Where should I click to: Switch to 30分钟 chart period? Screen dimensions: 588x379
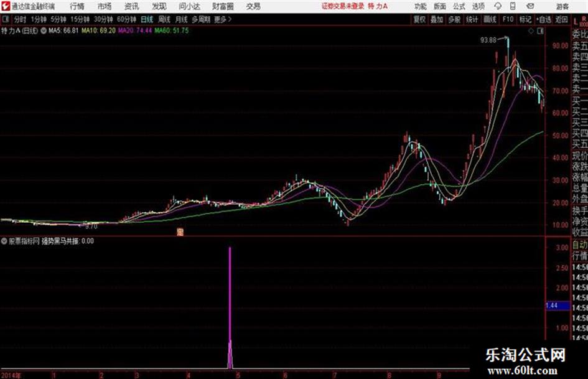[x=103, y=19]
